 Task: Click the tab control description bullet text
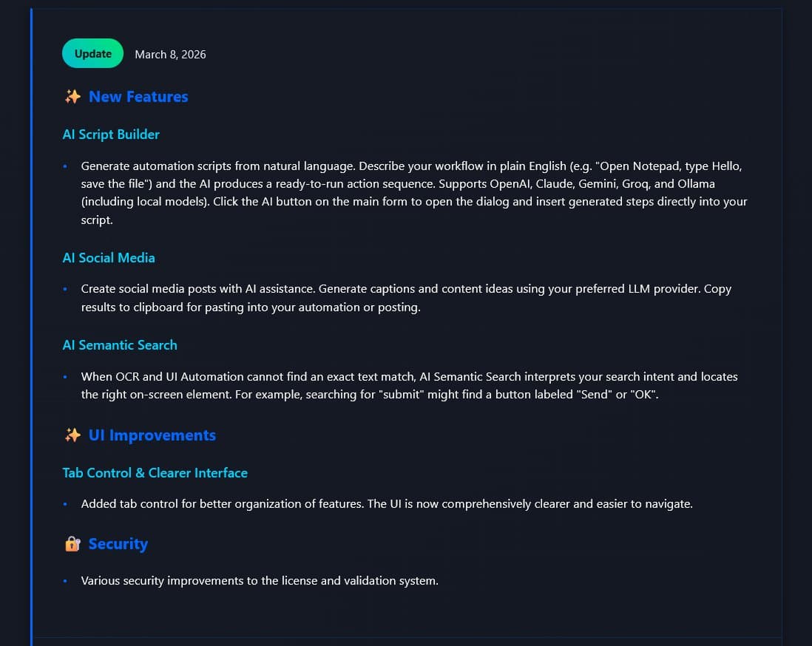coord(387,504)
